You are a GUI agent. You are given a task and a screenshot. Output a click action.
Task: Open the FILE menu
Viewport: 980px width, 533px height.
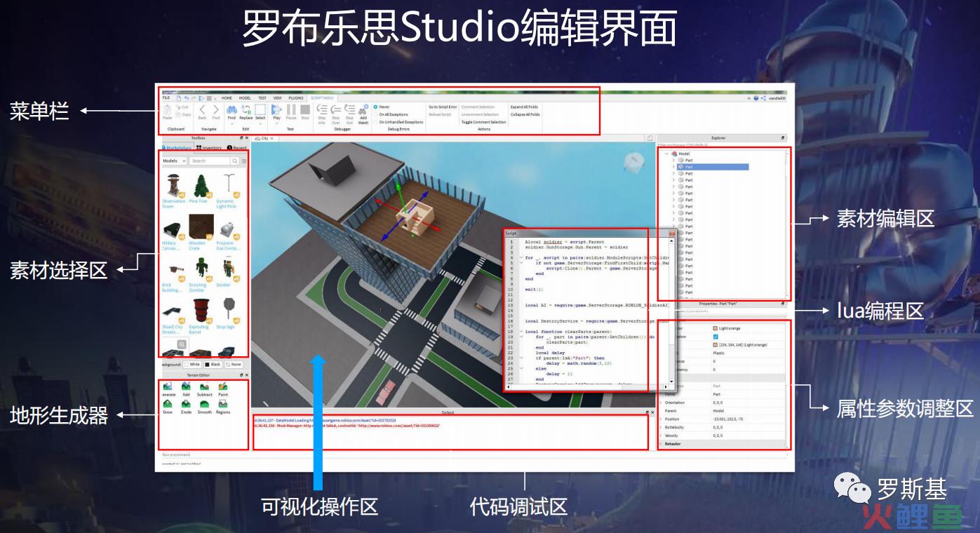(166, 98)
